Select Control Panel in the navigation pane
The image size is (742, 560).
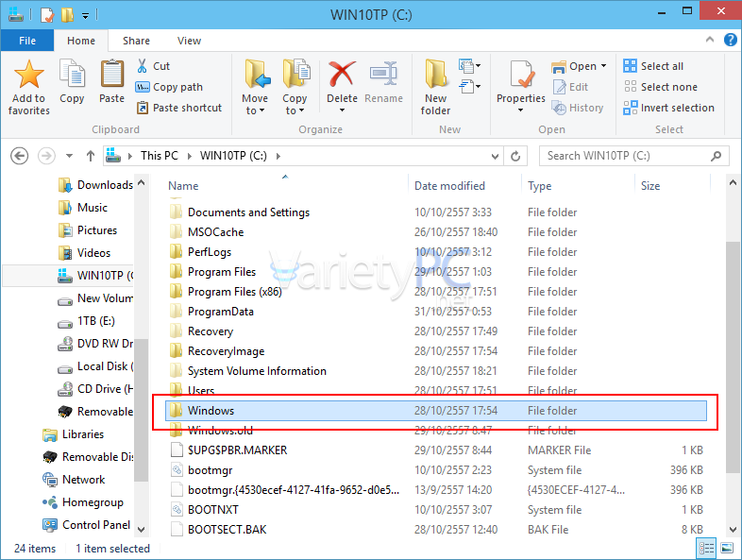pos(86,525)
